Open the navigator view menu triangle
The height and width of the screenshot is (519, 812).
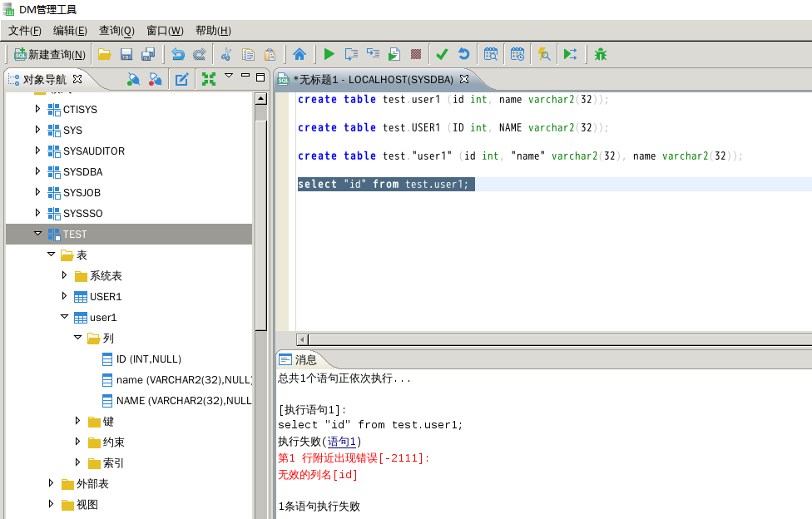[229, 76]
